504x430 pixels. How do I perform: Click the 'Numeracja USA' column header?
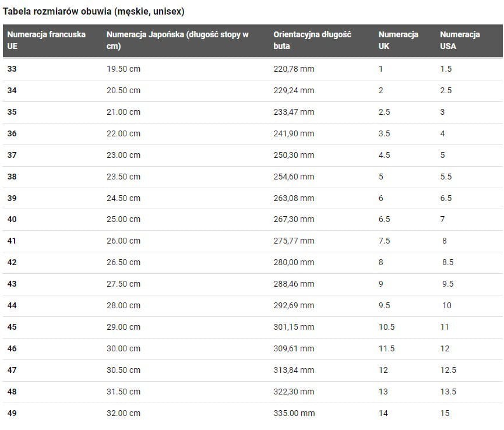pos(460,40)
